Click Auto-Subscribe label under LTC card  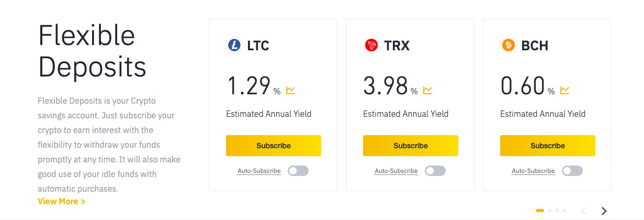[259, 171]
